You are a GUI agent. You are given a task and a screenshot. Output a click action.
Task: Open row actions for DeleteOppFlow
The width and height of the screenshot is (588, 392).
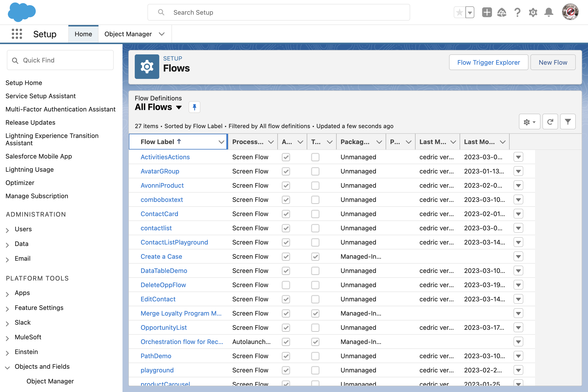pyautogui.click(x=518, y=285)
